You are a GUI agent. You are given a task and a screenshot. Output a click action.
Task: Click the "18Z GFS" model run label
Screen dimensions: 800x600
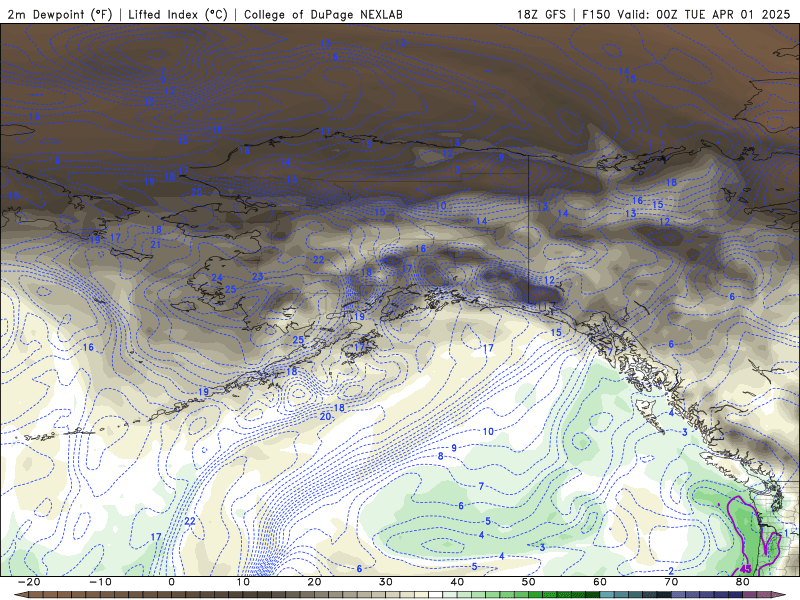pos(541,14)
